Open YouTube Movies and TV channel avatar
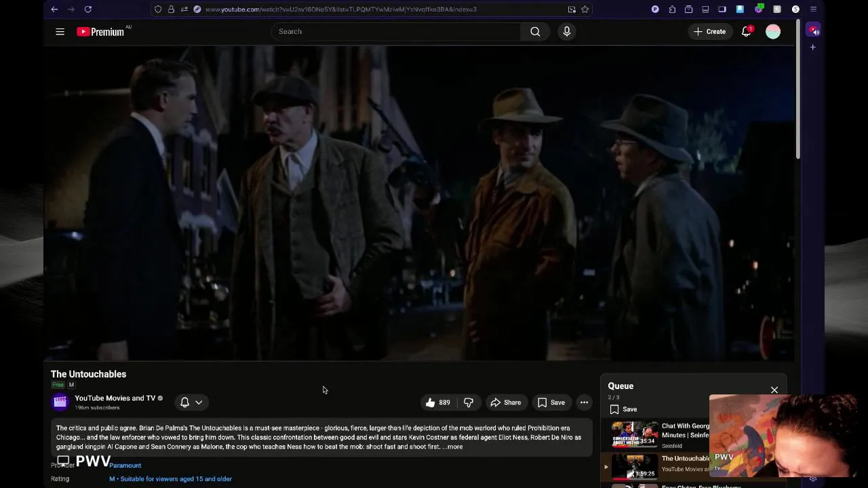 (x=60, y=402)
